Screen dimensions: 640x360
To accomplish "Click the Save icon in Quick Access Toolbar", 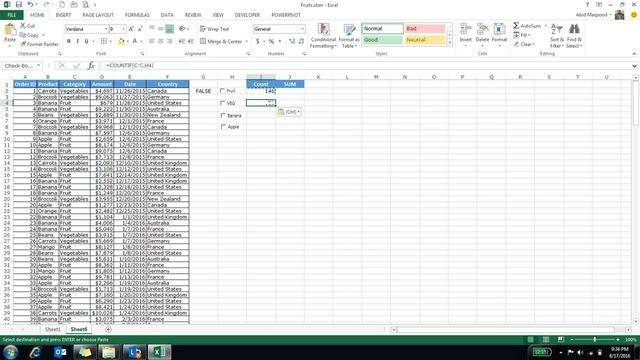I will coord(18,4).
